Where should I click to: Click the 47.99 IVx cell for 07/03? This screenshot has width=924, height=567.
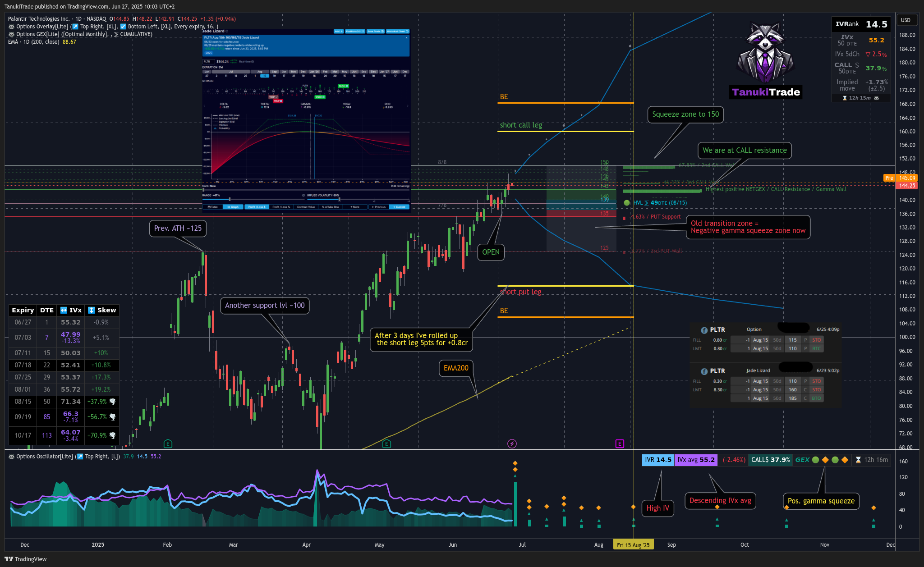coord(71,338)
